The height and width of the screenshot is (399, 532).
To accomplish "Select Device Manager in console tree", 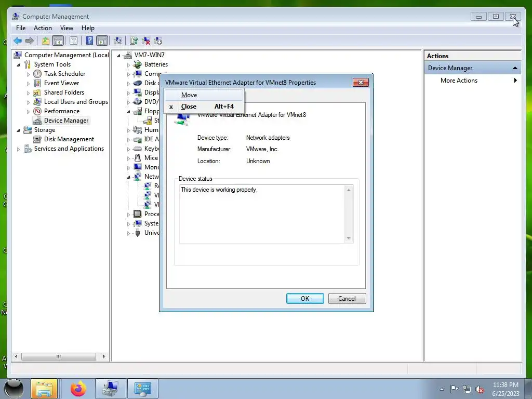I will click(66, 121).
